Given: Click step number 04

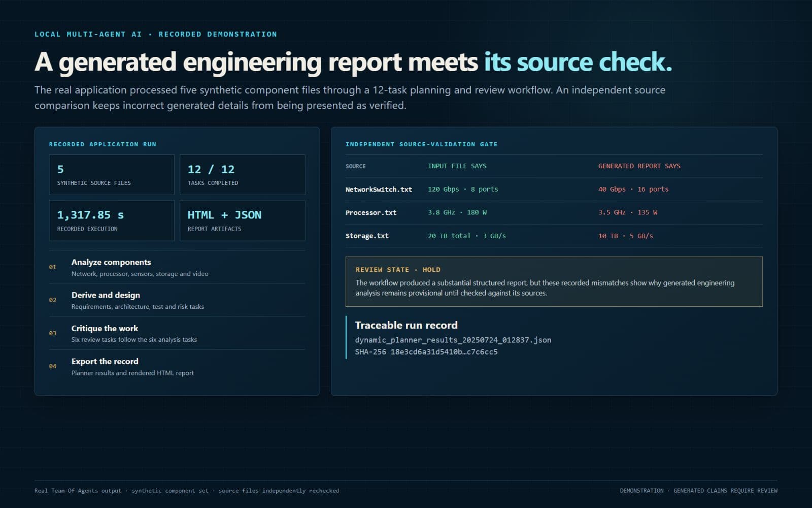Looking at the screenshot, I should pyautogui.click(x=53, y=366).
